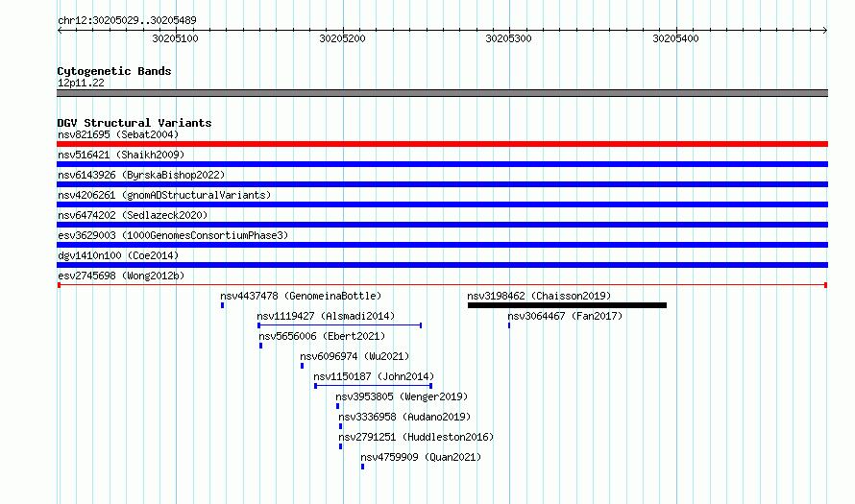Click the 30205400 ruler position
Viewport: 855px width, 504px height.
[675, 38]
